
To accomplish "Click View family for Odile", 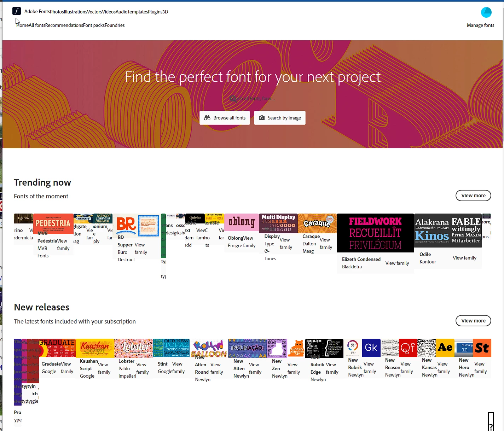I will [464, 258].
